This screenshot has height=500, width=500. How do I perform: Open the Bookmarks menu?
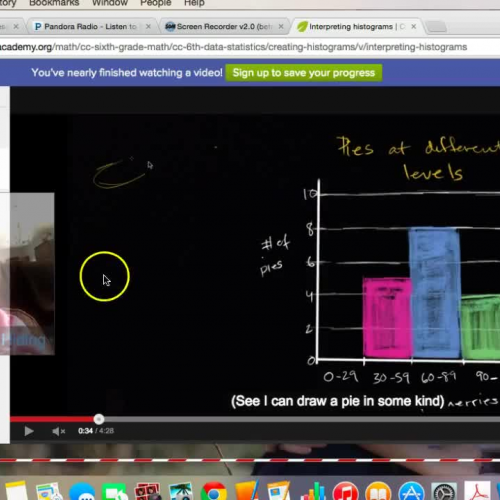point(54,3)
